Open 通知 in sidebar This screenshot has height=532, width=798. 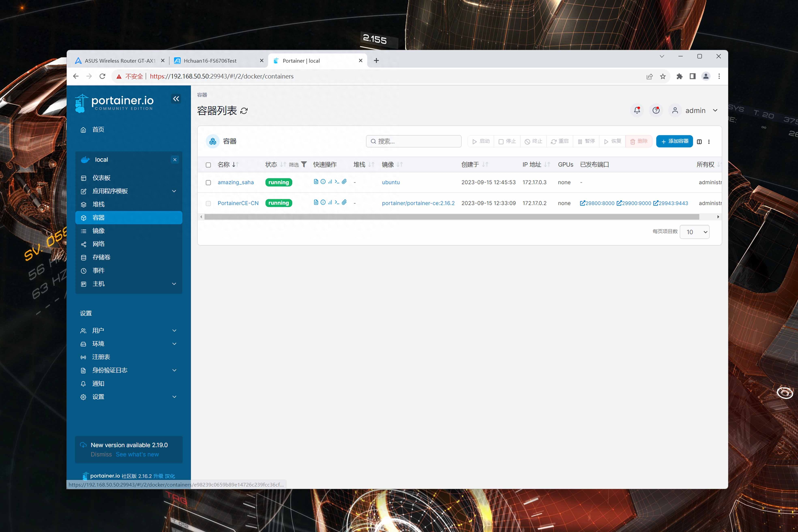128,383
